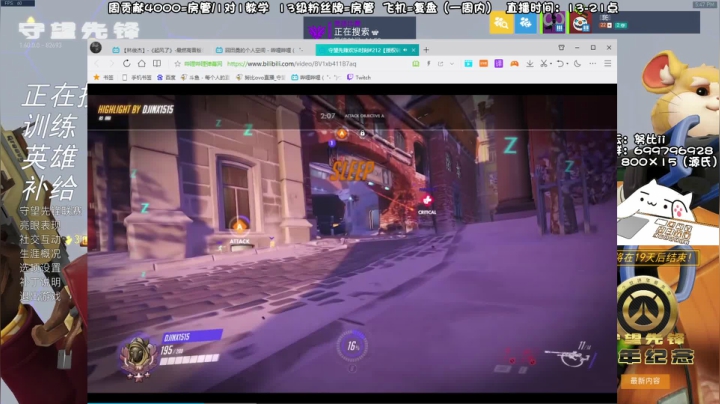Click the green reader icon in address bar
720x404 pixels.
click(x=416, y=64)
